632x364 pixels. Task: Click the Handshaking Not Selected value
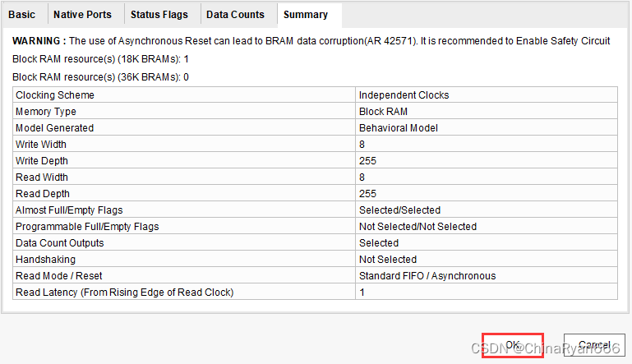(x=388, y=260)
